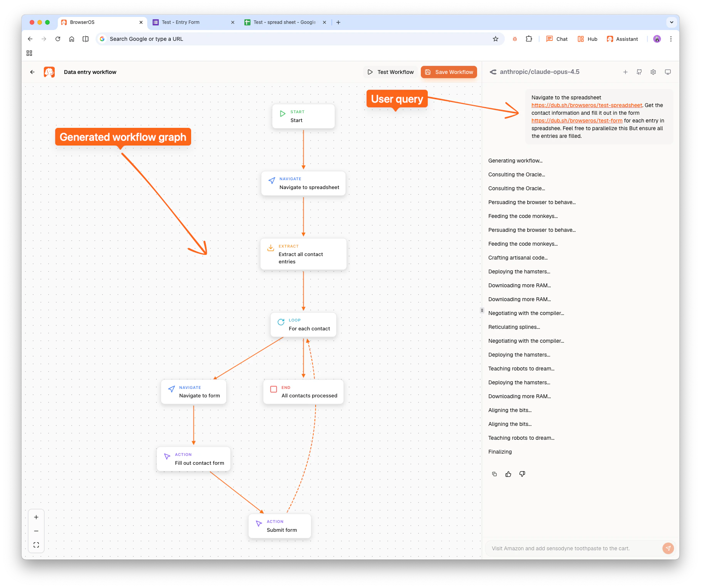Screen dimensions: 701x588
Task: Save the workflow with the Save Workflow button
Action: (449, 72)
